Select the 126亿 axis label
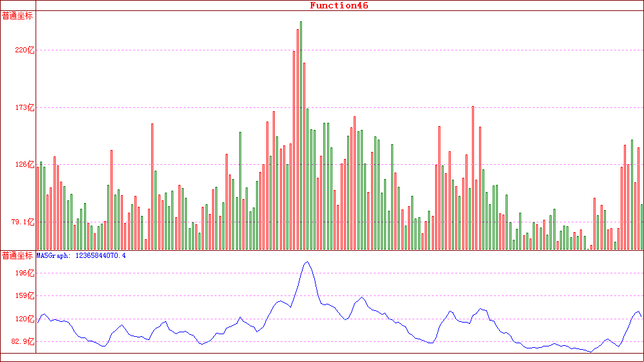 click(25, 164)
